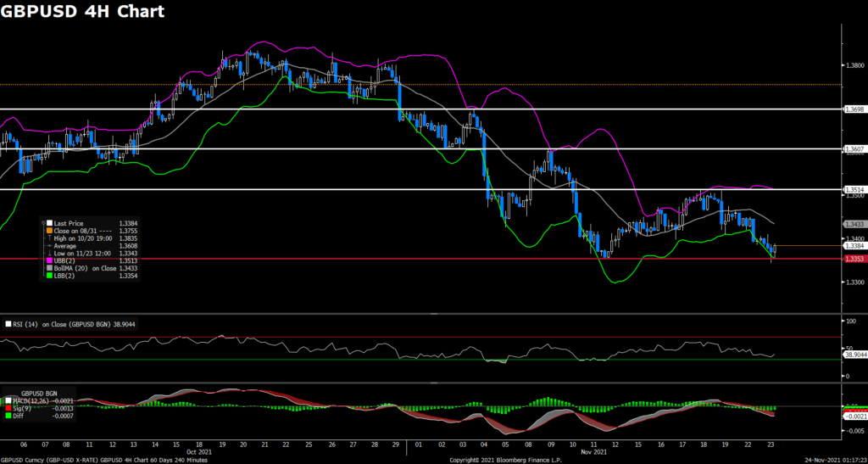The width and height of the screenshot is (868, 464).
Task: Collapse the price legend tree toggle
Action: [x=43, y=222]
